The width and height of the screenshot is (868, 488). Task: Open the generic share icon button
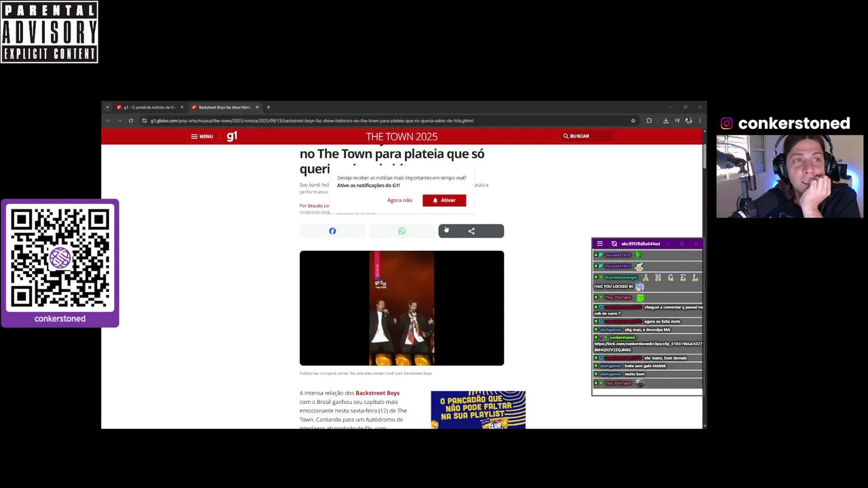click(x=471, y=231)
